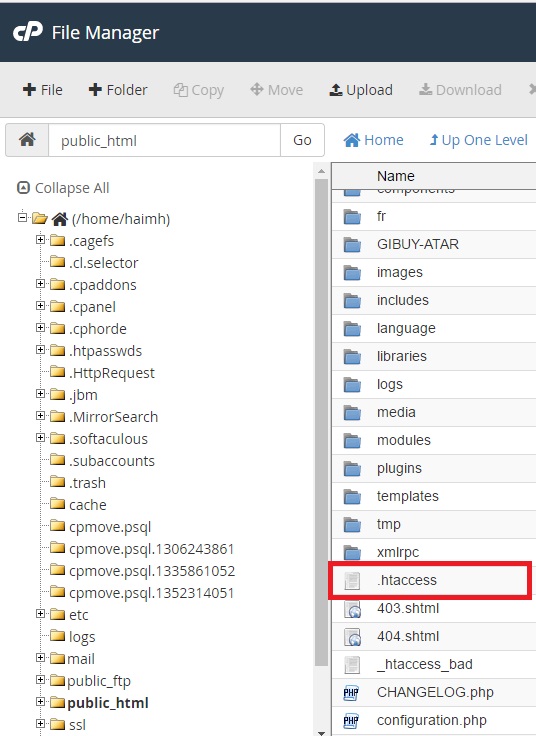The width and height of the screenshot is (536, 736).
Task: Expand the .softaculous folder node
Action: pyautogui.click(x=40, y=437)
